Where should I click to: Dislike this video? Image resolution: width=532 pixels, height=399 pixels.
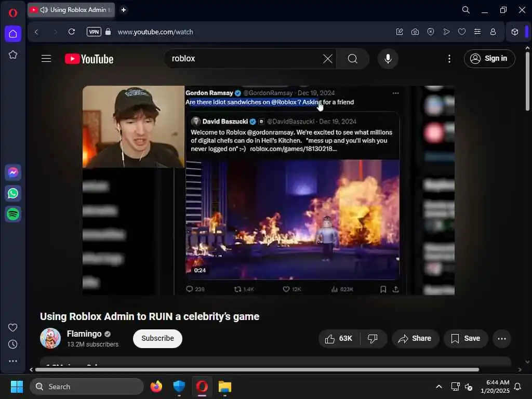coord(373,339)
